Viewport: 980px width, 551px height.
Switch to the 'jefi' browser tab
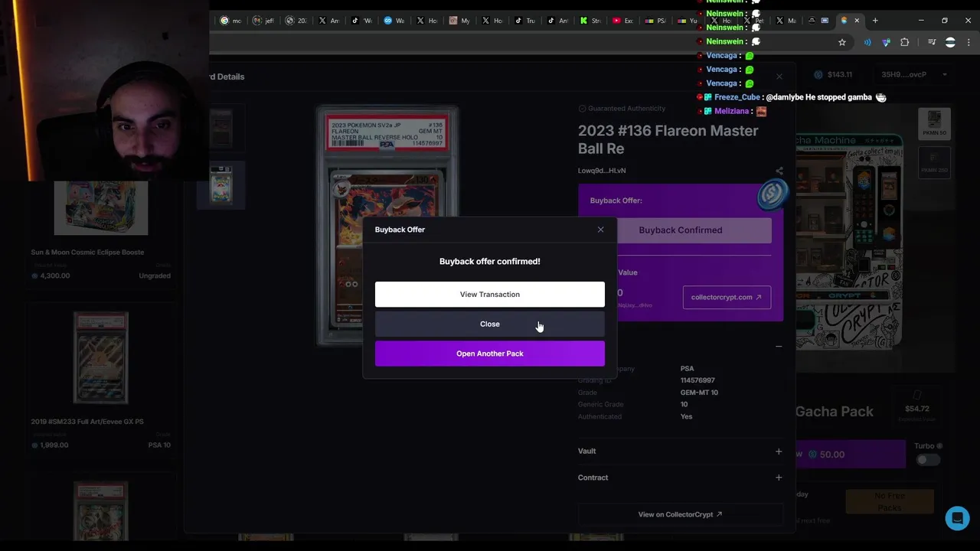[x=263, y=21]
